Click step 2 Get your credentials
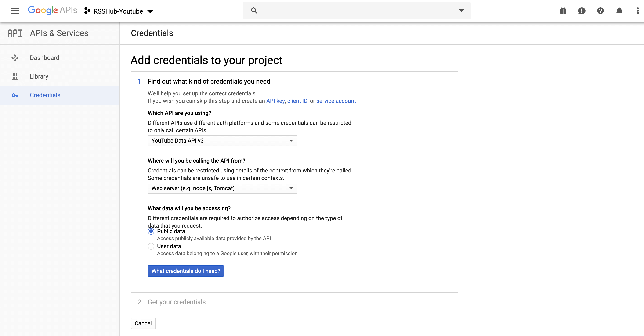Screen dimensions: 644x336 [x=177, y=302]
